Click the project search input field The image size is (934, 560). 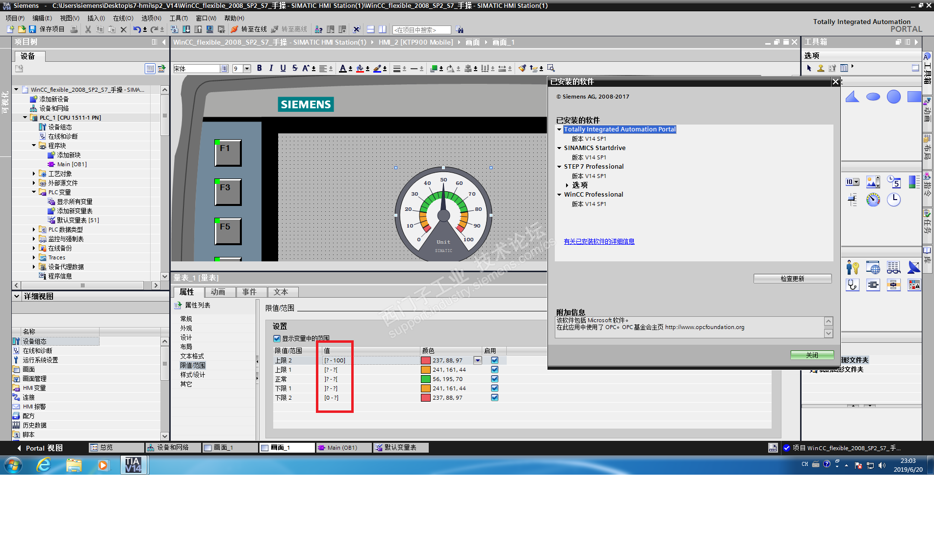(x=421, y=30)
